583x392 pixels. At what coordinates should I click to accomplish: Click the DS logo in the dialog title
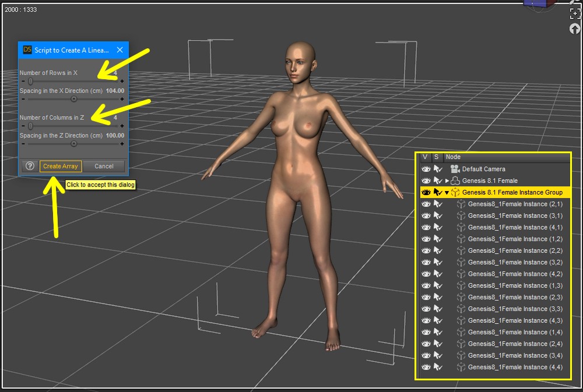pyautogui.click(x=27, y=50)
